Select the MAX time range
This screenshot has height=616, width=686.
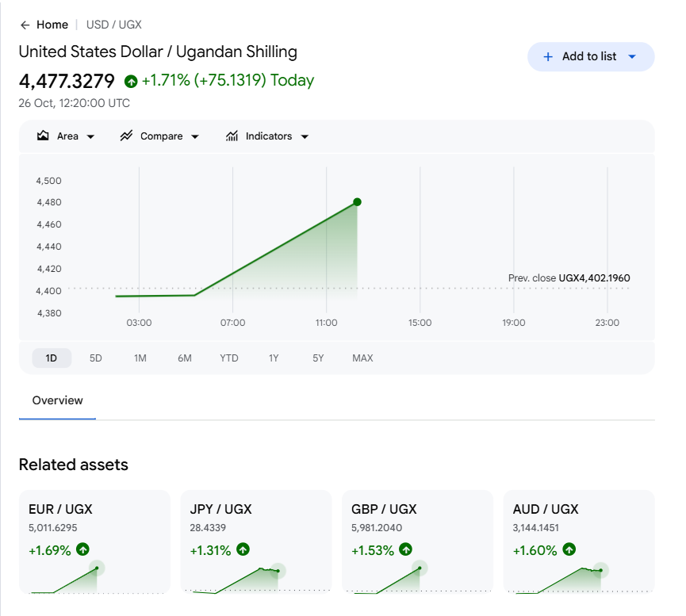[362, 358]
